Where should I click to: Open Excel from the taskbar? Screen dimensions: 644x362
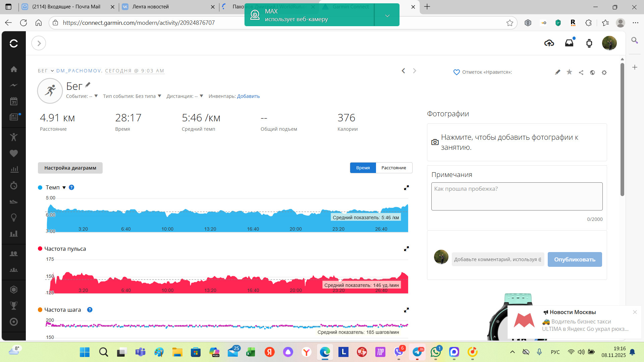click(251, 352)
